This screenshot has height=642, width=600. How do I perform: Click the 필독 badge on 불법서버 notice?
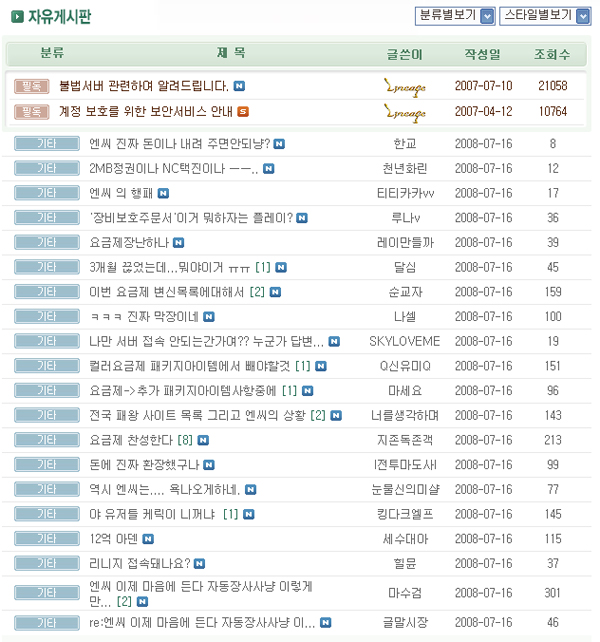(31, 86)
